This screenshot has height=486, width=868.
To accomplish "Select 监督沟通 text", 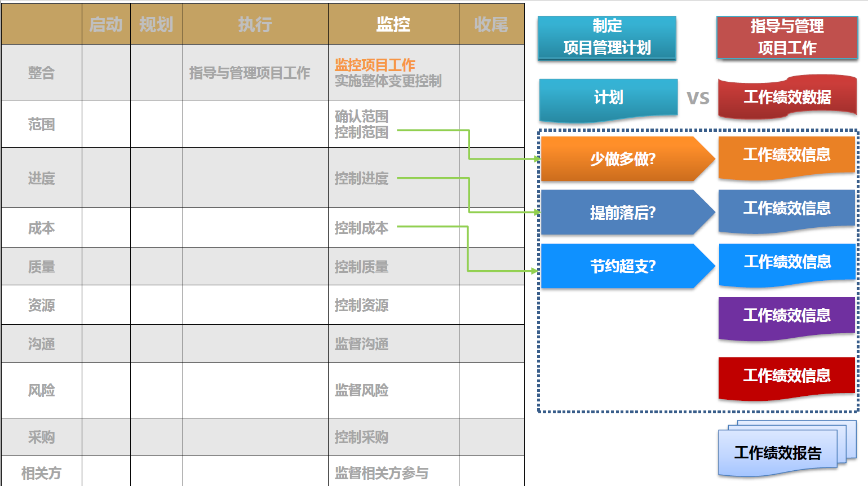I will point(361,343).
